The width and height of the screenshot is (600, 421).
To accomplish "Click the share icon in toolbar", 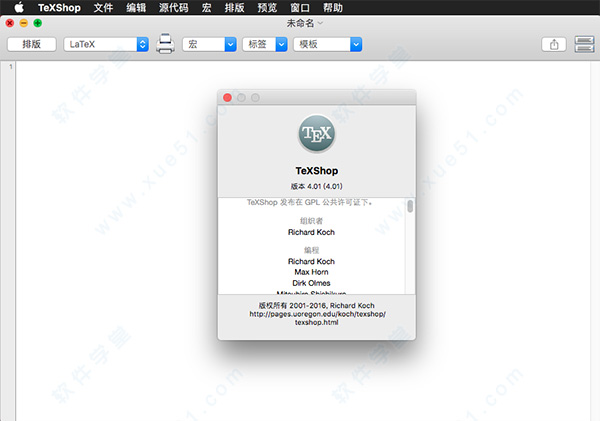I will tap(554, 44).
